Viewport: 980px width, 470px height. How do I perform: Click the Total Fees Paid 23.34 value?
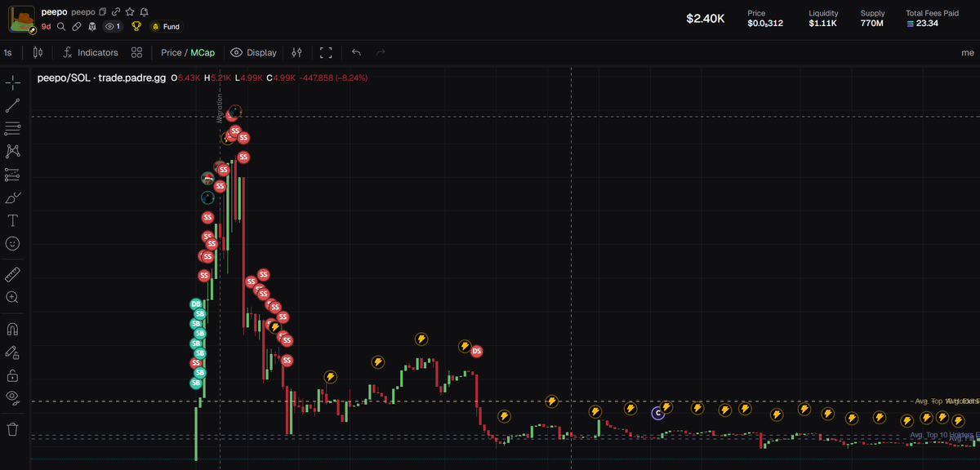point(922,23)
